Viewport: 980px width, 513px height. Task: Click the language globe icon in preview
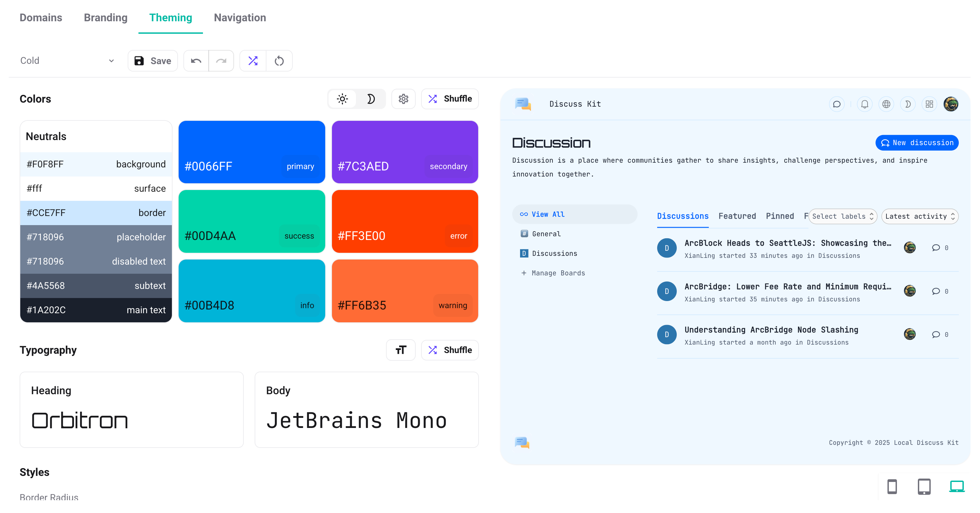tap(886, 104)
